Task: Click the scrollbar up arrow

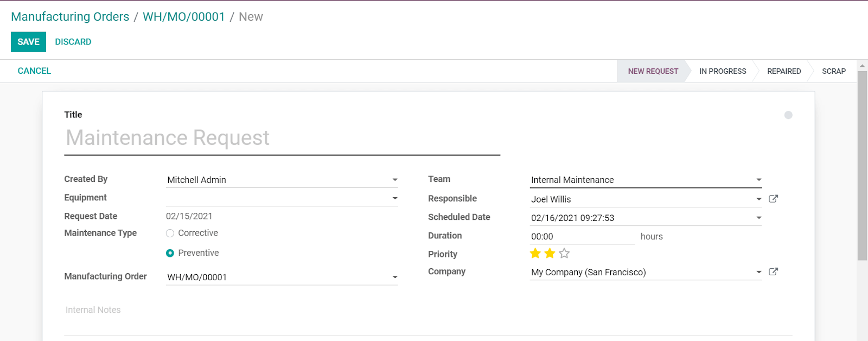Action: [x=862, y=66]
